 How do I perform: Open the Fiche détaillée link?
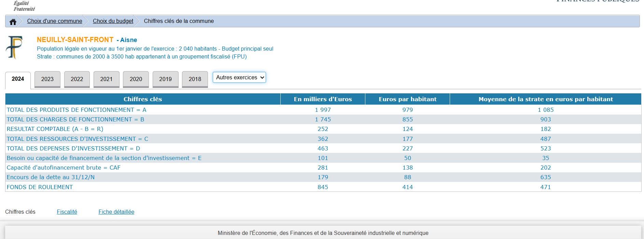tap(116, 212)
